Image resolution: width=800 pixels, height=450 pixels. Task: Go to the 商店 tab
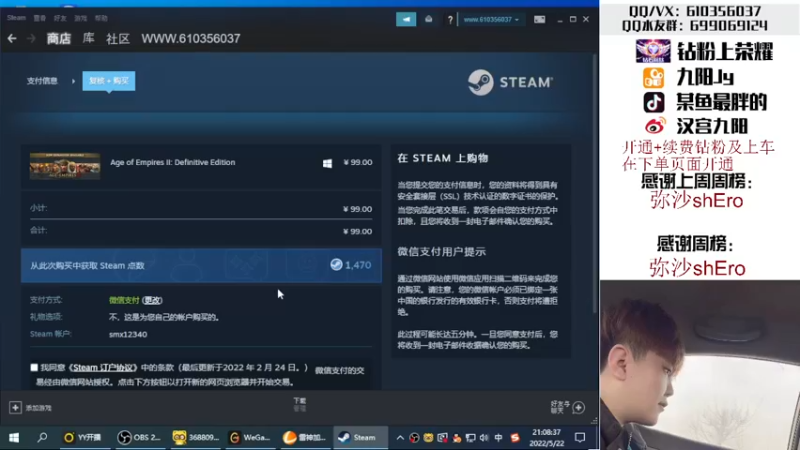pyautogui.click(x=59, y=38)
